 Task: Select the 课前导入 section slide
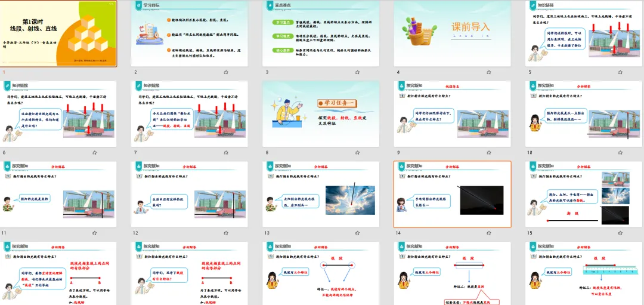(453, 33)
